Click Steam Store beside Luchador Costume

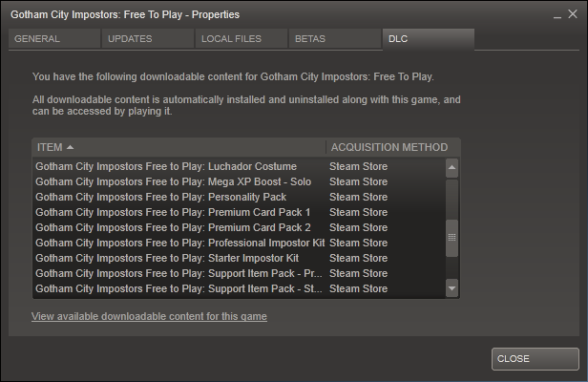[358, 166]
